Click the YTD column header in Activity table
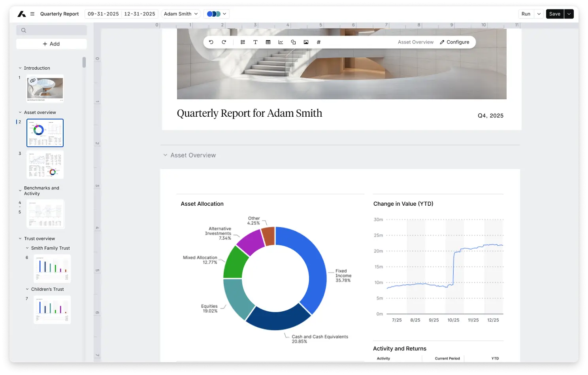 point(495,358)
